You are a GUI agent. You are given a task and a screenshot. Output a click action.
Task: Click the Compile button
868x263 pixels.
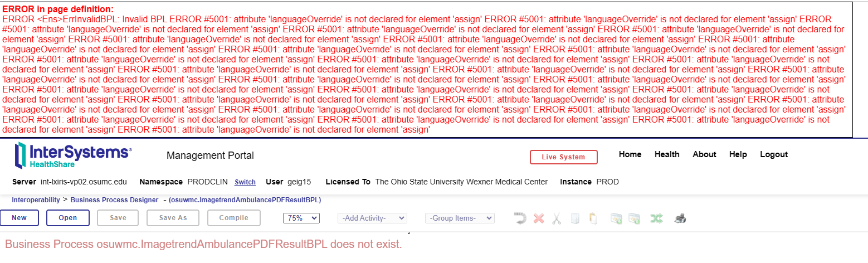pos(234,218)
